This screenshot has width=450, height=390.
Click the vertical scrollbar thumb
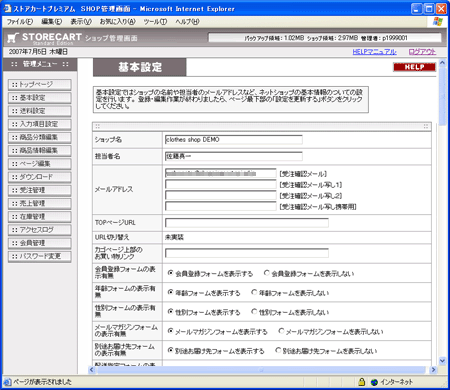pyautogui.click(x=442, y=96)
